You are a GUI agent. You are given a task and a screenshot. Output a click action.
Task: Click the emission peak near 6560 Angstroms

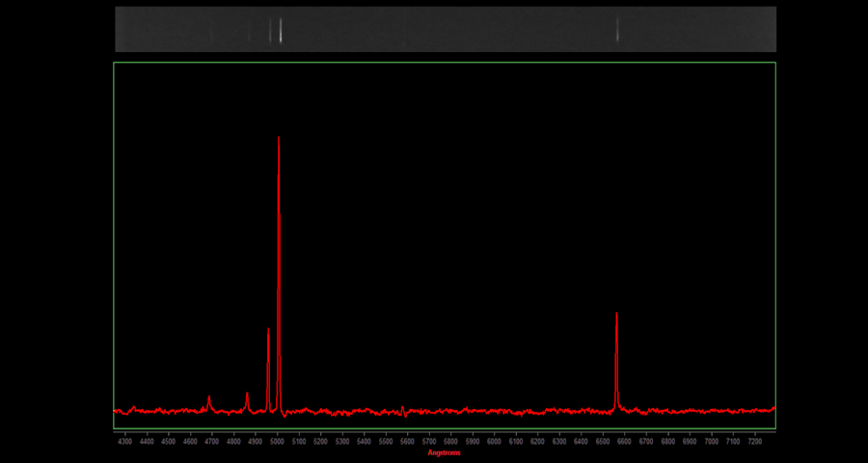tap(616, 316)
